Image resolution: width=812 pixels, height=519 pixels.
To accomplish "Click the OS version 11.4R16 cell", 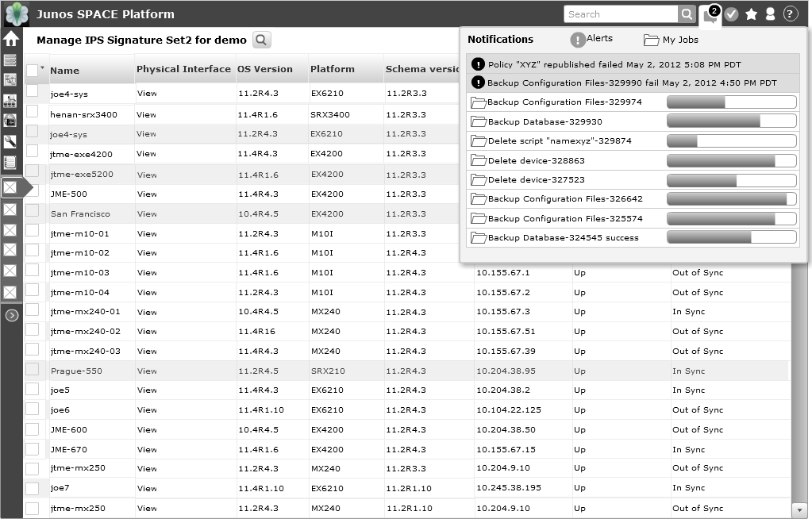I will (256, 332).
